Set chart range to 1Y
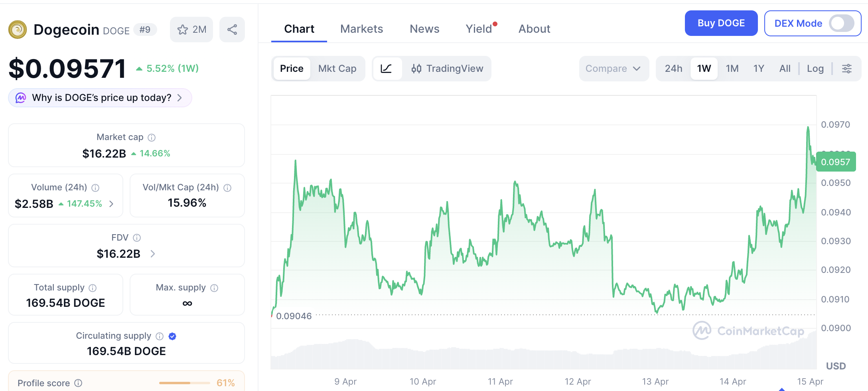 tap(759, 69)
